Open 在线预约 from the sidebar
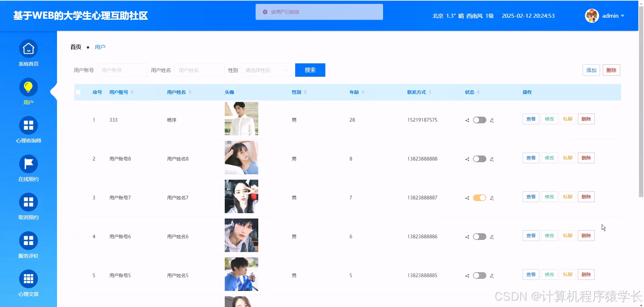Screen dimensions: 644x307 click(x=28, y=168)
